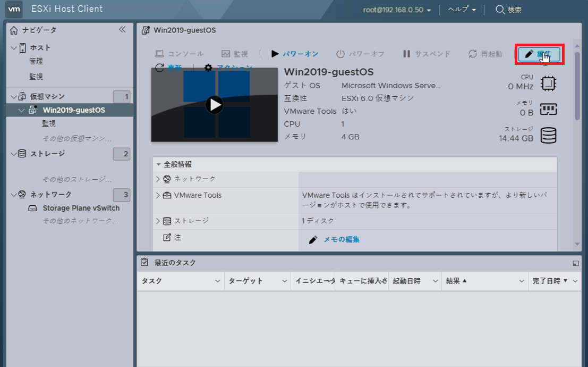The width and height of the screenshot is (588, 367).
Task: Open the 結果 column dropdown arrow
Action: click(x=522, y=281)
